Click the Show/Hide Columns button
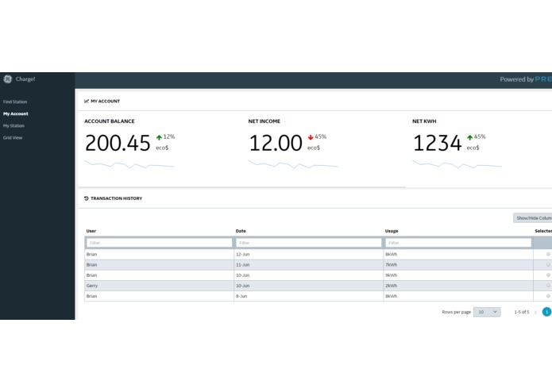Screen dimensions: 552x392 pos(533,218)
